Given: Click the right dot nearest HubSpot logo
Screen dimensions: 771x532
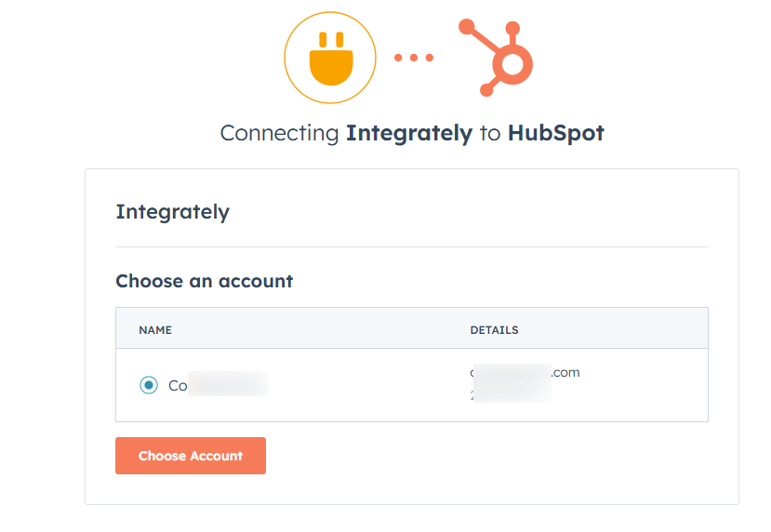Looking at the screenshot, I should coord(429,58).
